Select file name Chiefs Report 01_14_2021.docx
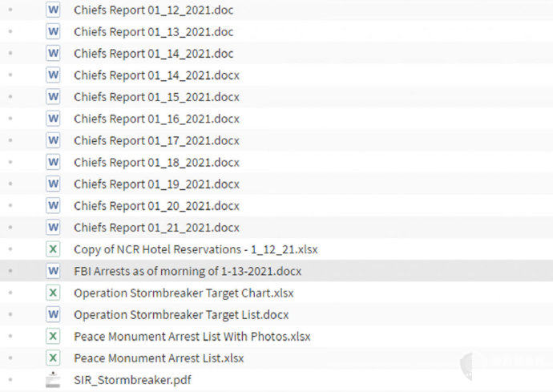This screenshot has height=392, width=553. click(x=156, y=75)
